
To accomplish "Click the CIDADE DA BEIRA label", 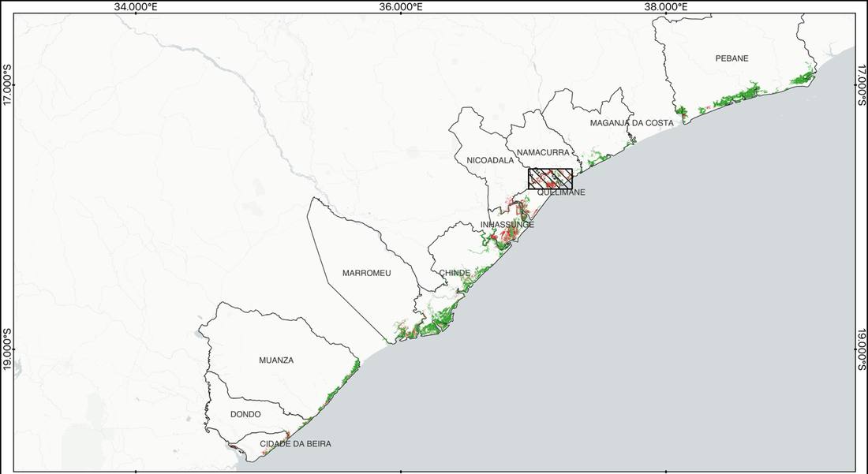I will point(296,443).
